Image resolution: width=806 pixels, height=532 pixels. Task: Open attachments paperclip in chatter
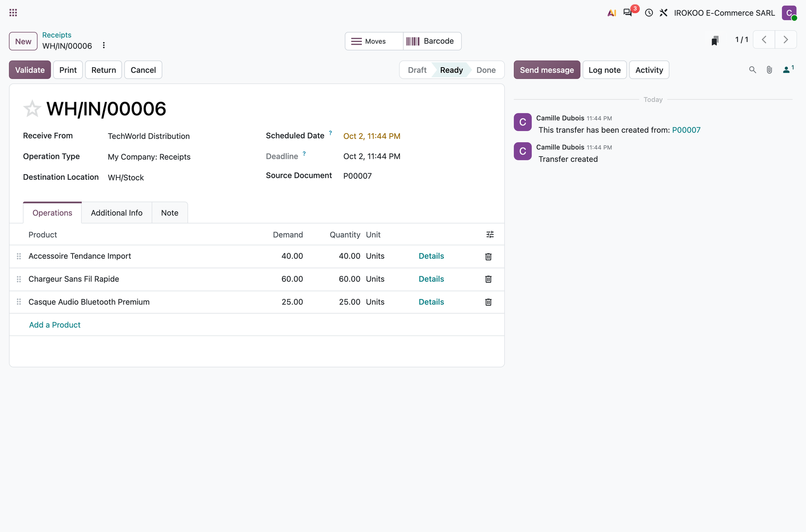click(769, 70)
